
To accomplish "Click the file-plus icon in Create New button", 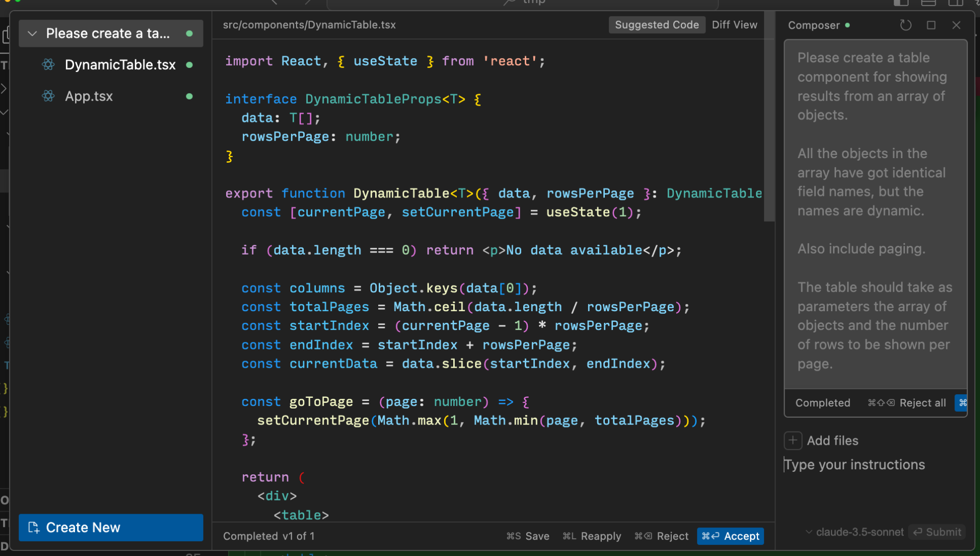I will (34, 527).
